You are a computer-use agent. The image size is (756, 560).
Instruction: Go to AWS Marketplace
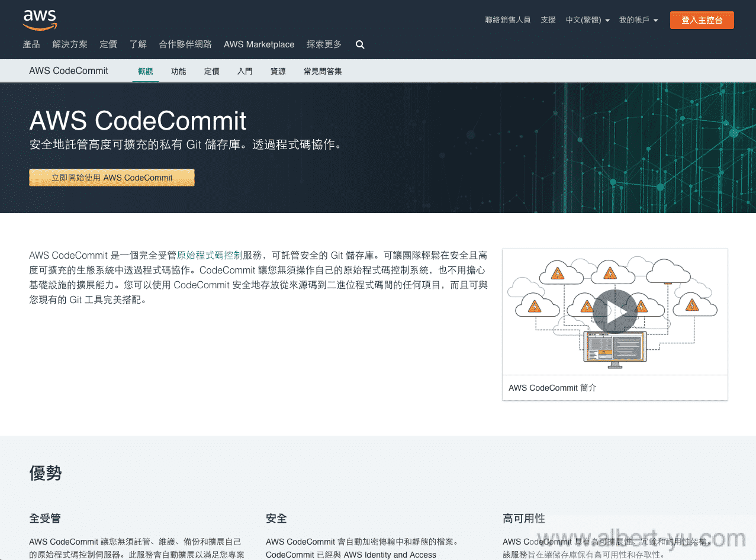click(259, 44)
